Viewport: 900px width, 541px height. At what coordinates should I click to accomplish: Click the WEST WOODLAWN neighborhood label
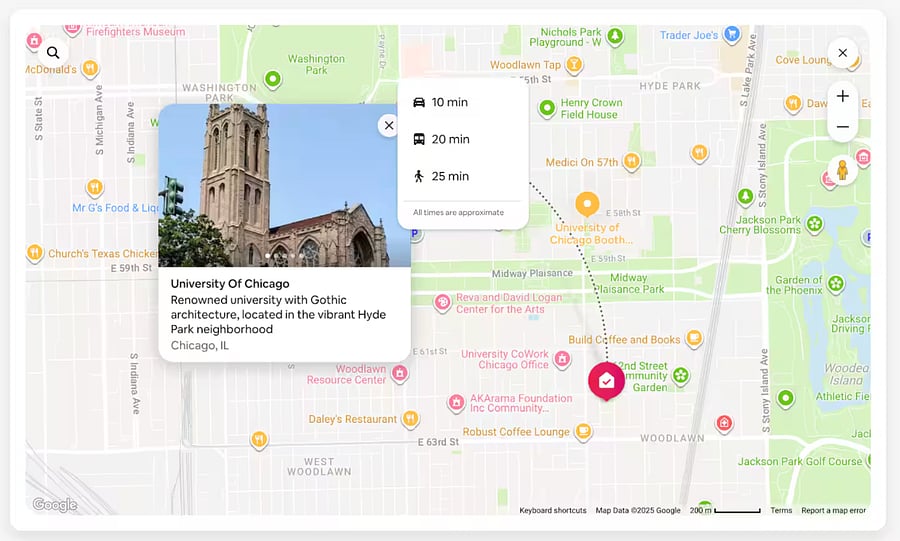319,466
